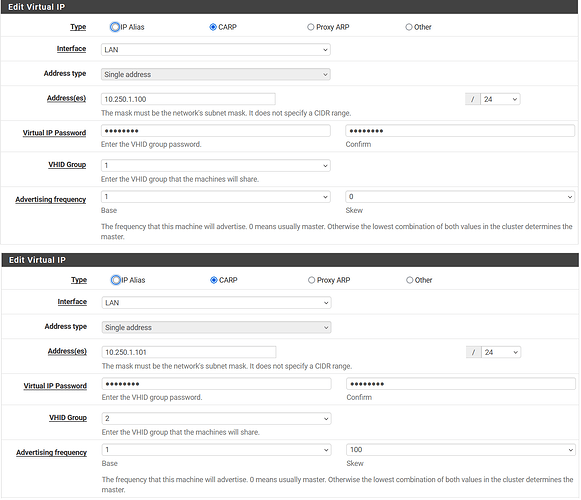Click address field containing 10.250.1.101
This screenshot has height=500, width=581.
tap(189, 352)
